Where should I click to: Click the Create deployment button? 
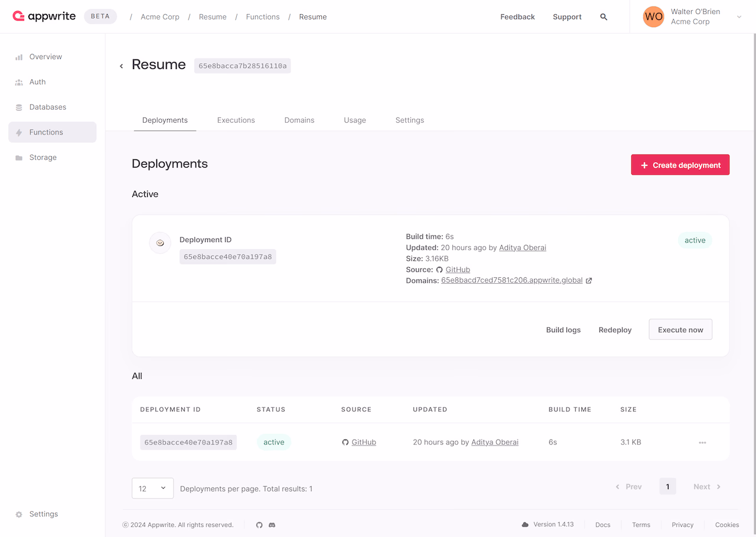(680, 165)
